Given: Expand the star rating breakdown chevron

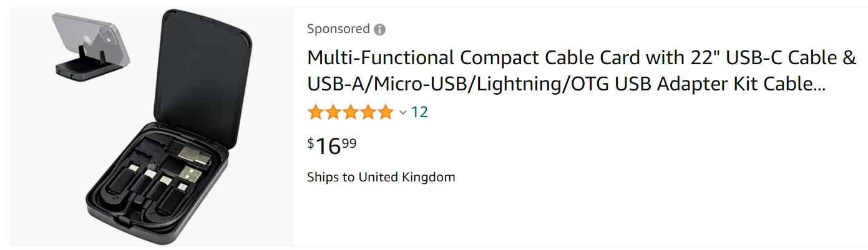Looking at the screenshot, I should [x=403, y=113].
